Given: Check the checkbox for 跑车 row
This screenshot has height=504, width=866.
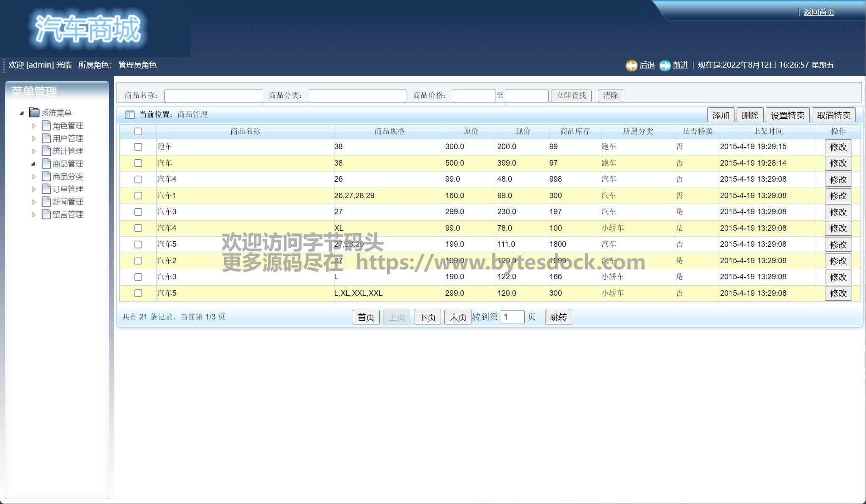Looking at the screenshot, I should (x=138, y=147).
